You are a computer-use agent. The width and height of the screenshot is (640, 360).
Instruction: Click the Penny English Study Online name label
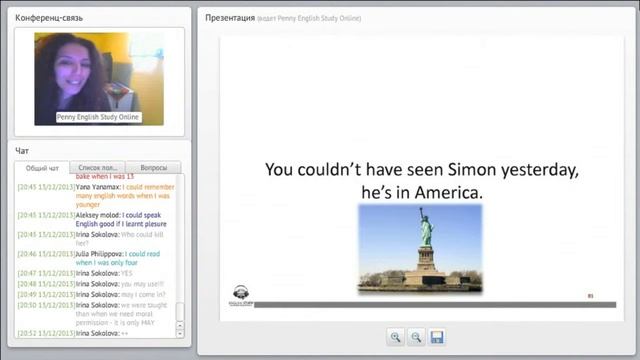coord(98,117)
